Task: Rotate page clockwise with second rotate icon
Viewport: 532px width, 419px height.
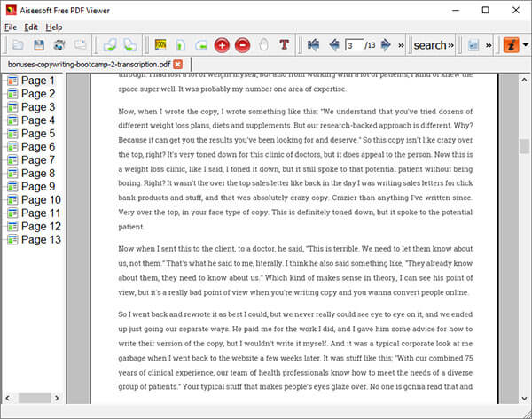Action: coord(130,45)
